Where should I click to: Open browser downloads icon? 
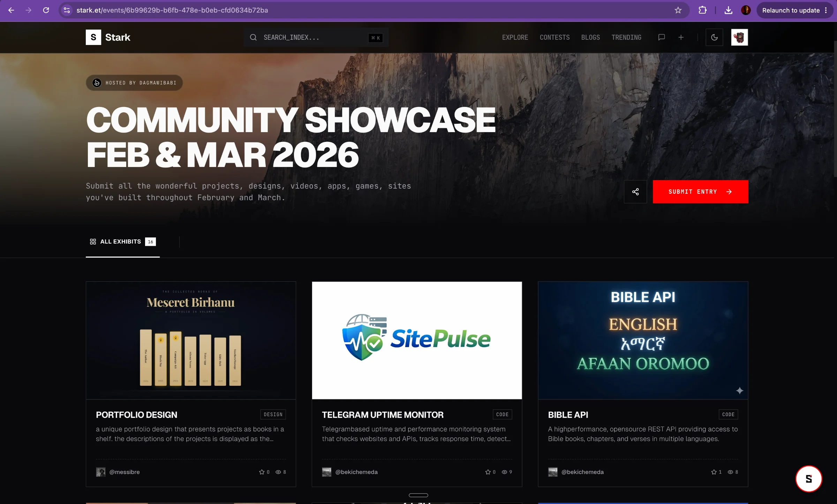[728, 10]
